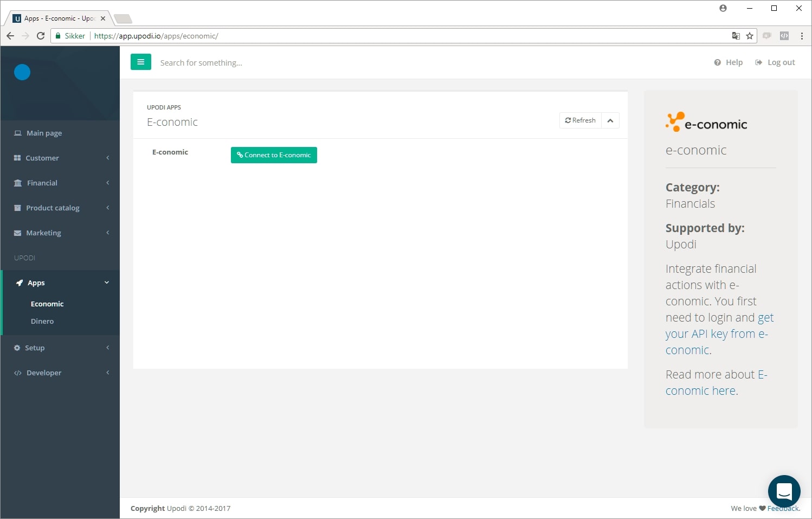This screenshot has height=519, width=812.
Task: Click the browser forward arrow
Action: pyautogui.click(x=25, y=36)
